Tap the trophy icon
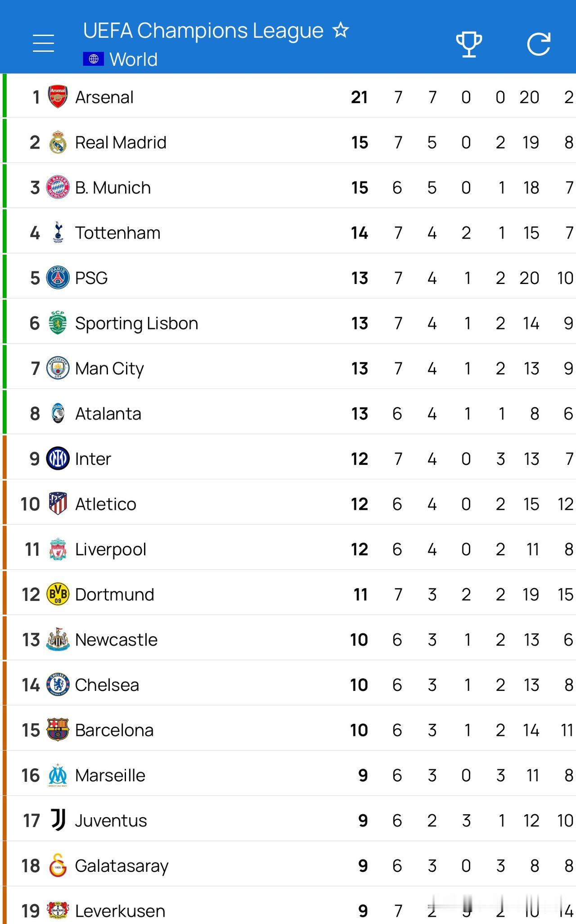This screenshot has height=924, width=576. 469,44
